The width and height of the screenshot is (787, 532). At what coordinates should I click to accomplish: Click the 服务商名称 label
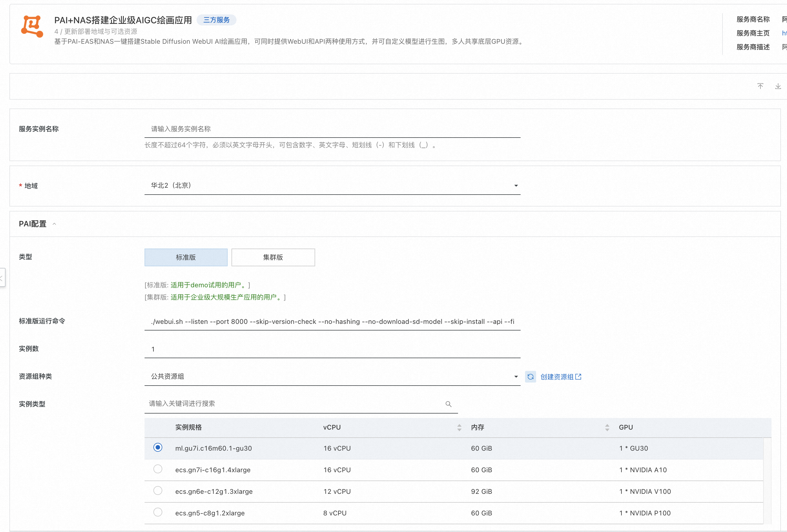[x=753, y=19]
